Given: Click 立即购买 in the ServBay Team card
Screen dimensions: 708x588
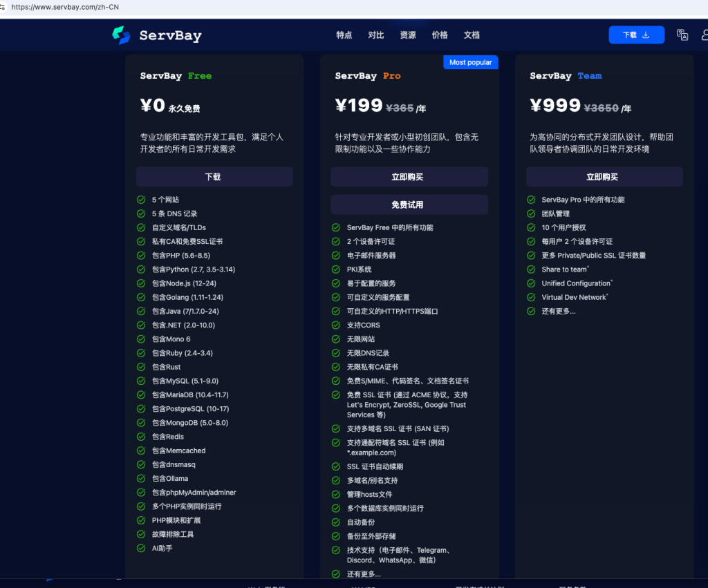Looking at the screenshot, I should (x=604, y=177).
